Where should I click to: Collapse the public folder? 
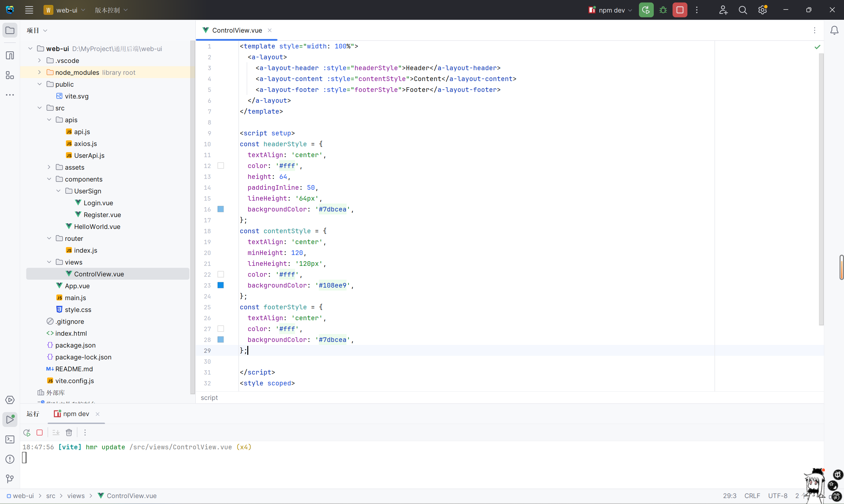40,84
